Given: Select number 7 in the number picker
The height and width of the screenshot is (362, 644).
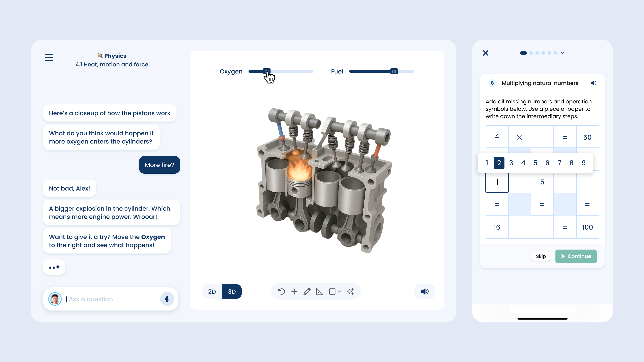Looking at the screenshot, I should 559,163.
